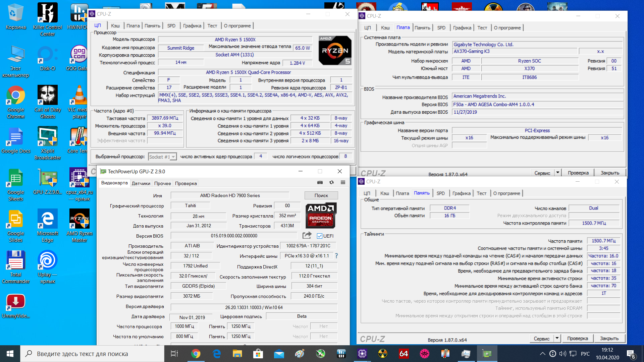This screenshot has height=362, width=644.
Task: Open Google Chrome from the taskbar
Action: (x=196, y=354)
